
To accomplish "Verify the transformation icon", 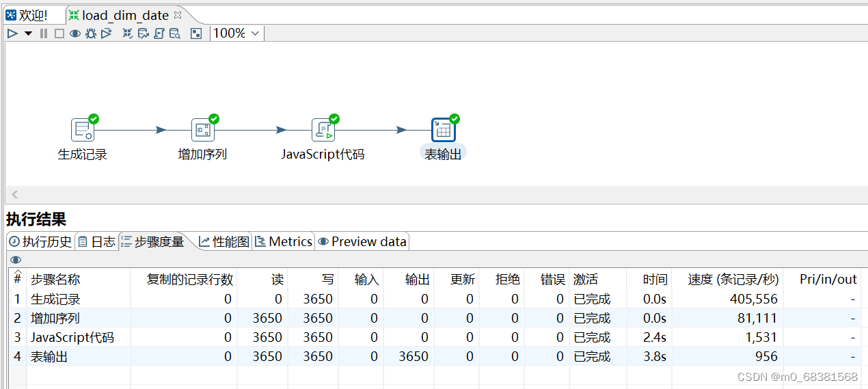I will tap(128, 33).
